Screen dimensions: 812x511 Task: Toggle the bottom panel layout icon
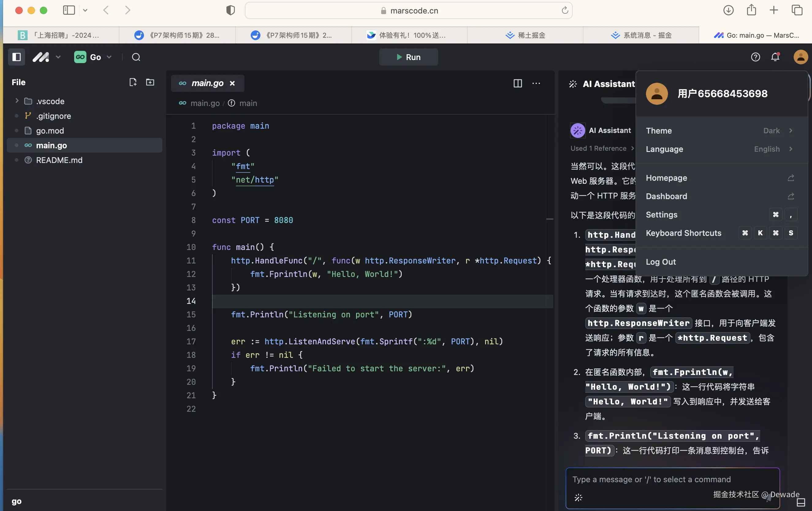(801, 502)
